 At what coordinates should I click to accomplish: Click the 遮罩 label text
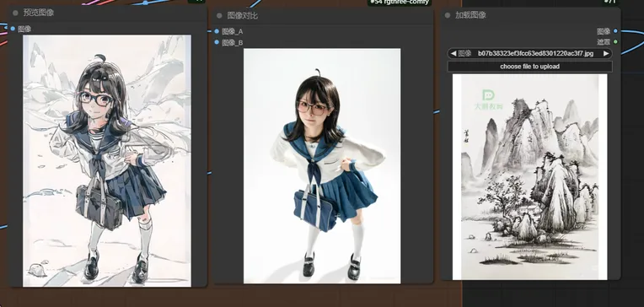pyautogui.click(x=604, y=42)
